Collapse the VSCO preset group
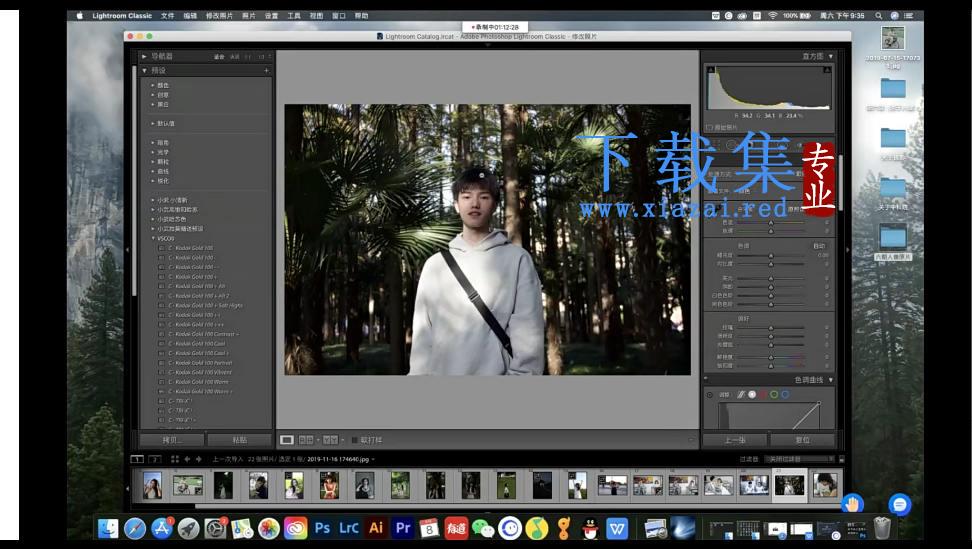972x549 pixels. [153, 239]
